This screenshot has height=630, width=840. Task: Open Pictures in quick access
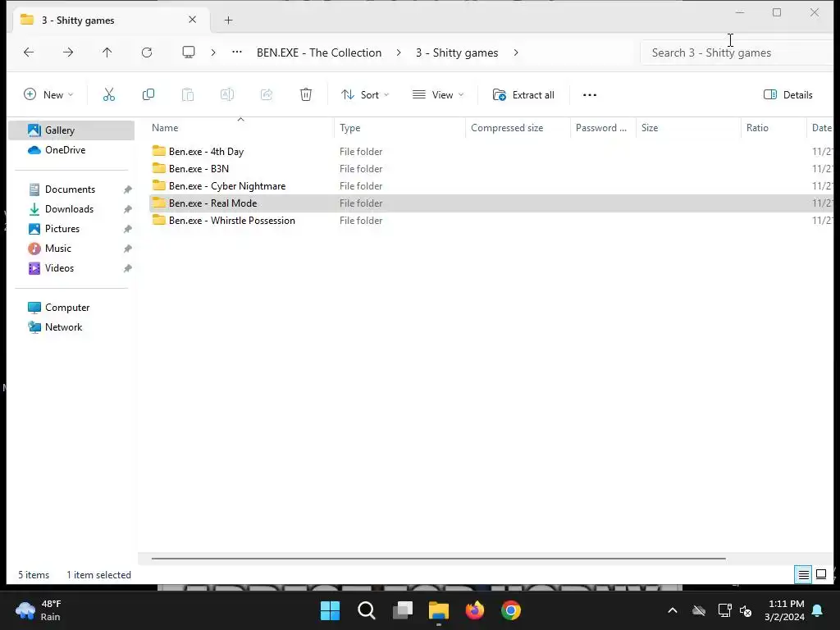(x=71, y=229)
